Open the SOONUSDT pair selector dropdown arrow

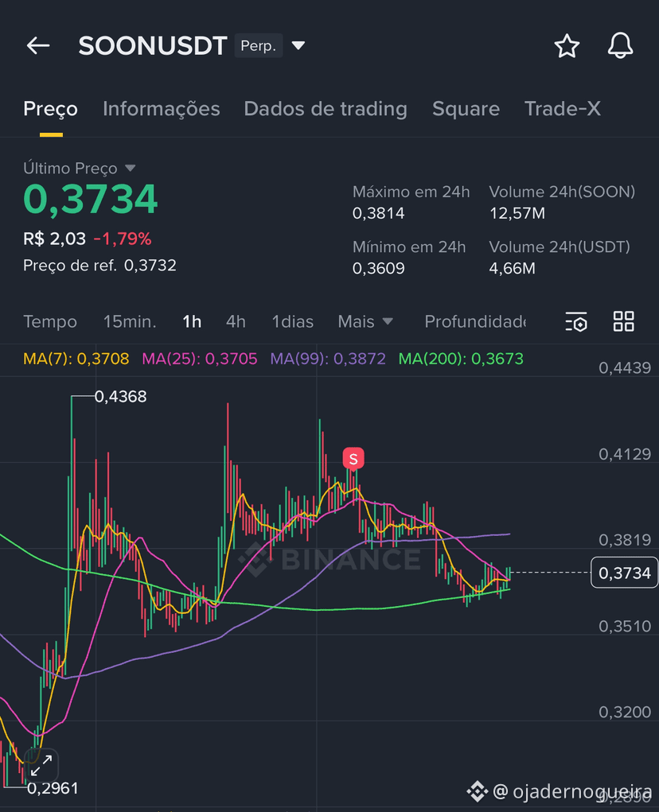(x=298, y=45)
